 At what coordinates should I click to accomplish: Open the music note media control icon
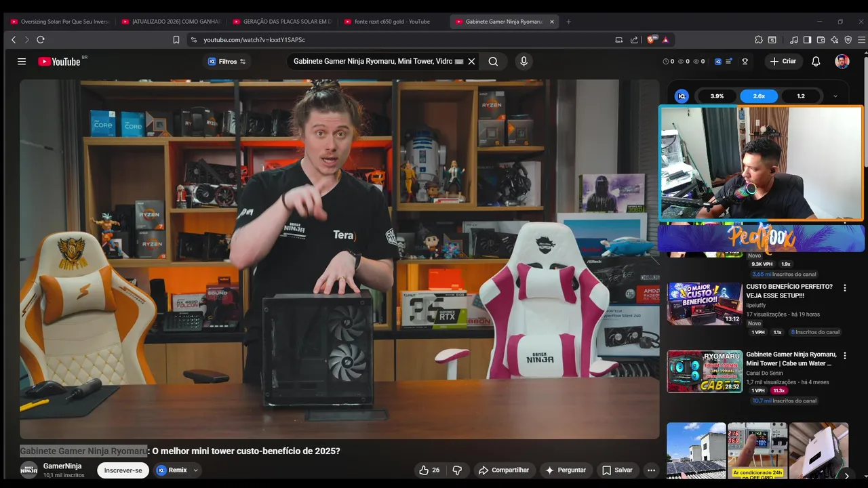pos(794,40)
